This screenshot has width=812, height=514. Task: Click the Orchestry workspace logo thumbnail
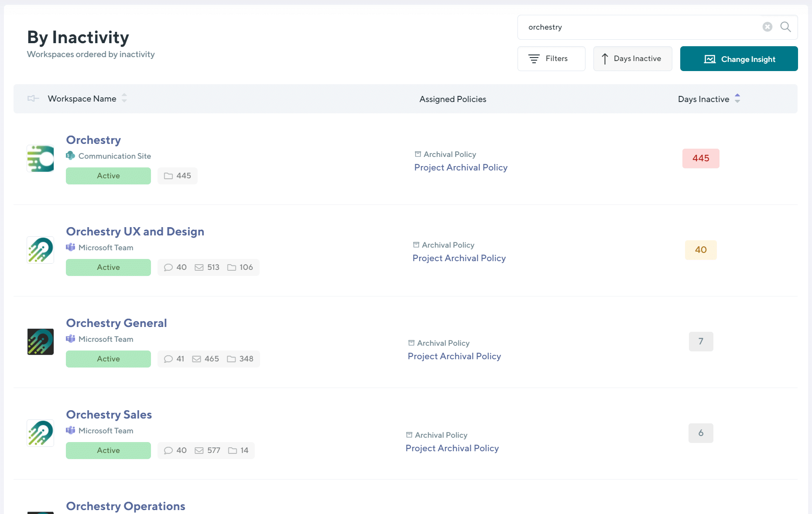coord(41,158)
